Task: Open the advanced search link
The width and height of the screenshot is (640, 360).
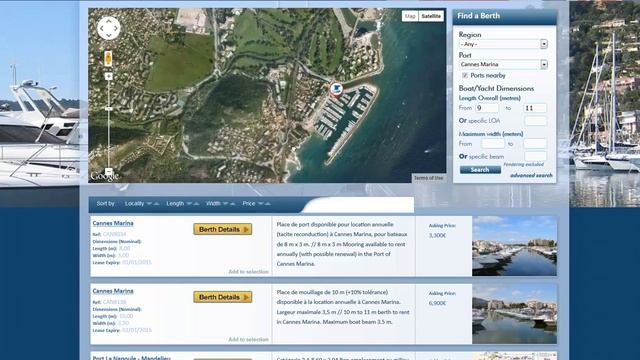Action: [531, 176]
